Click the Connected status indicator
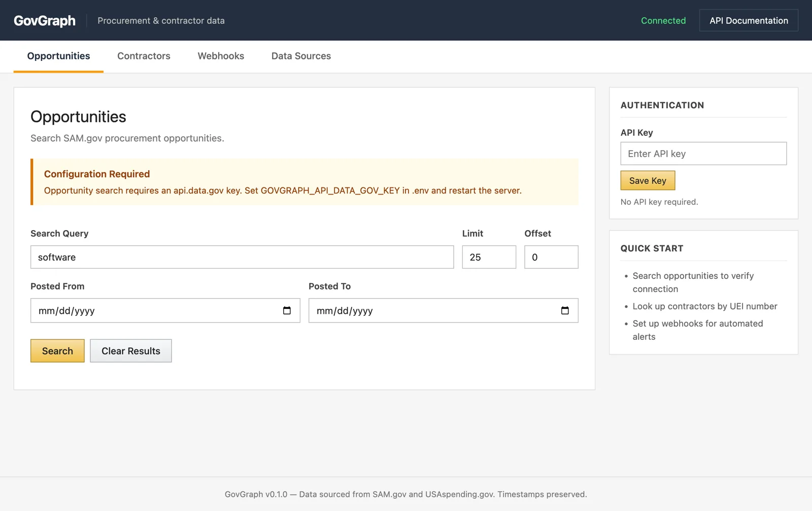The height and width of the screenshot is (511, 812). 663,20
